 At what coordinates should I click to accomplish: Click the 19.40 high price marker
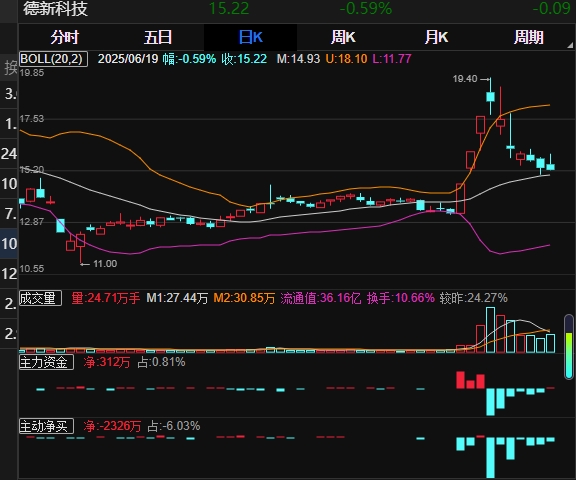(465, 79)
